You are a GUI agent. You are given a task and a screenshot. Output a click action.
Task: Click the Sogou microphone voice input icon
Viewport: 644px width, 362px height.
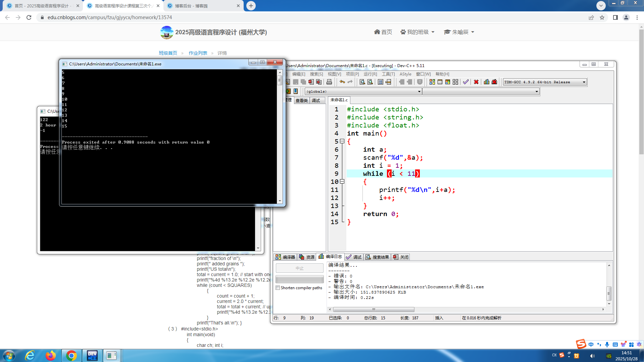pos(607,345)
